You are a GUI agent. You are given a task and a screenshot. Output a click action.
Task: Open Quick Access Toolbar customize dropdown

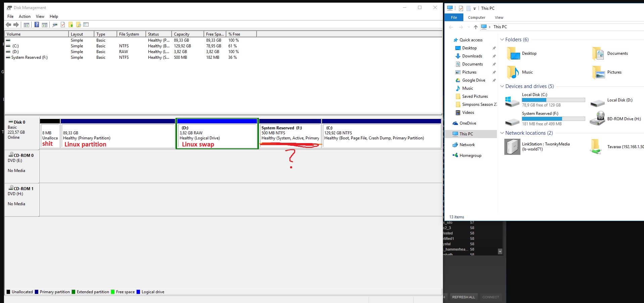474,8
